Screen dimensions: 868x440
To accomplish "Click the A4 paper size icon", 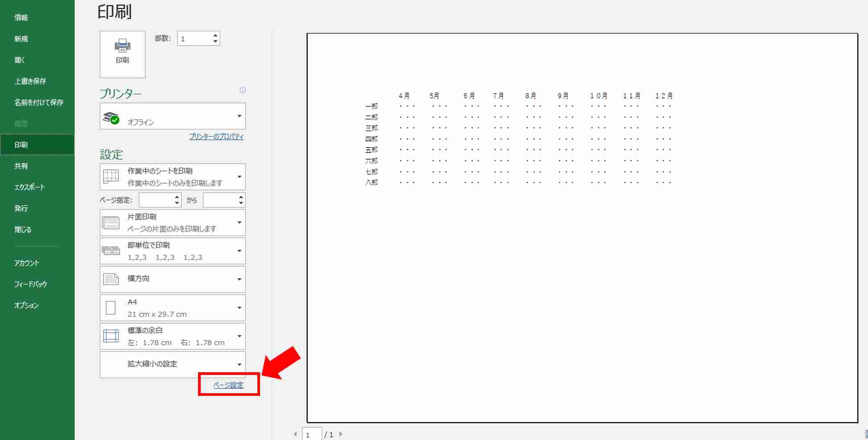I will [x=111, y=308].
